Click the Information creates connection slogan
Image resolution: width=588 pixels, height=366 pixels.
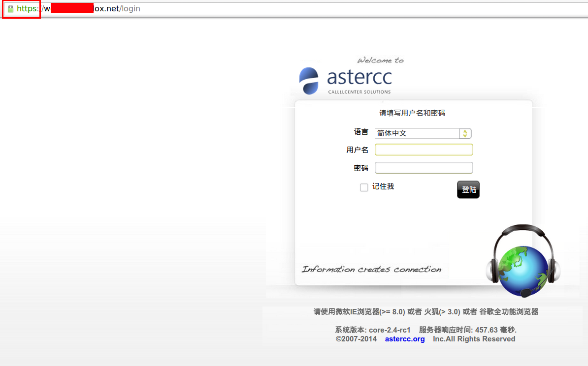pos(371,269)
